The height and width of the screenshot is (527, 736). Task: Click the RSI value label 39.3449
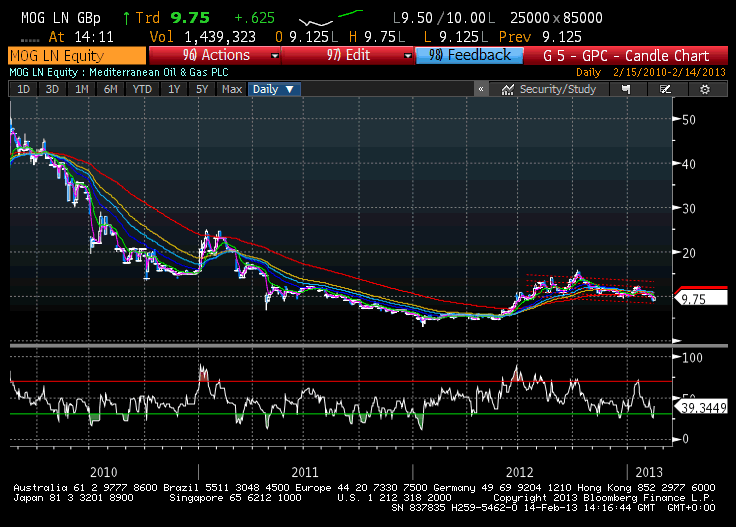701,407
